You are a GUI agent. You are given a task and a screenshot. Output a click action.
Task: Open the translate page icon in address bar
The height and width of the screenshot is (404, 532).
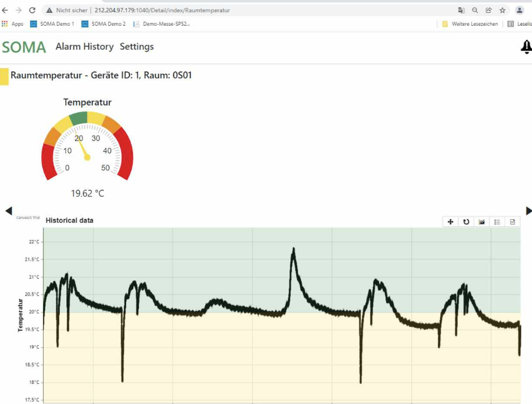click(461, 10)
